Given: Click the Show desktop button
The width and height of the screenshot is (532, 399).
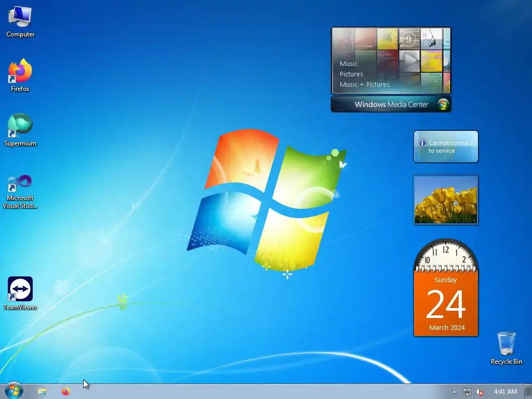Looking at the screenshot, I should click(528, 392).
